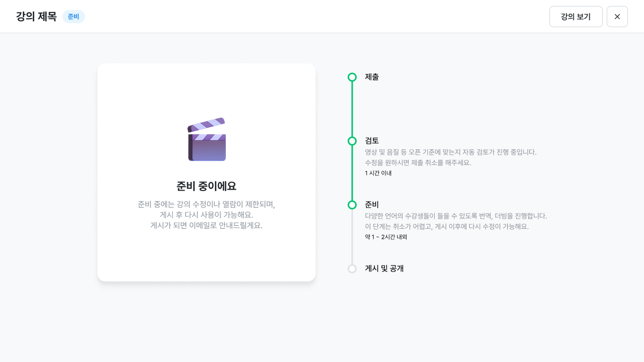644x362 pixels.
Task: Select the 검토 step circle marker
Action: (352, 141)
